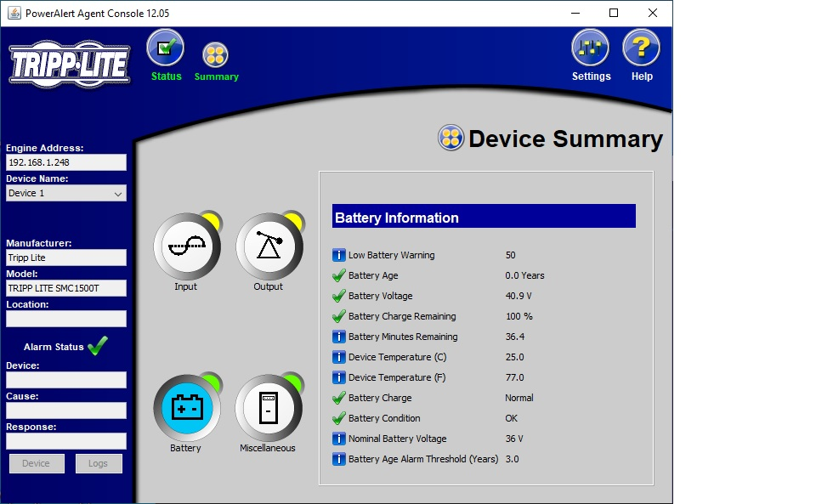
Task: Click the Battery Condition label
Action: point(384,418)
